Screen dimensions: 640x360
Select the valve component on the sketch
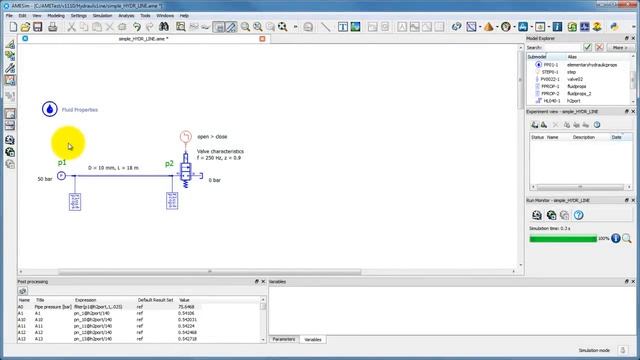[x=186, y=171]
